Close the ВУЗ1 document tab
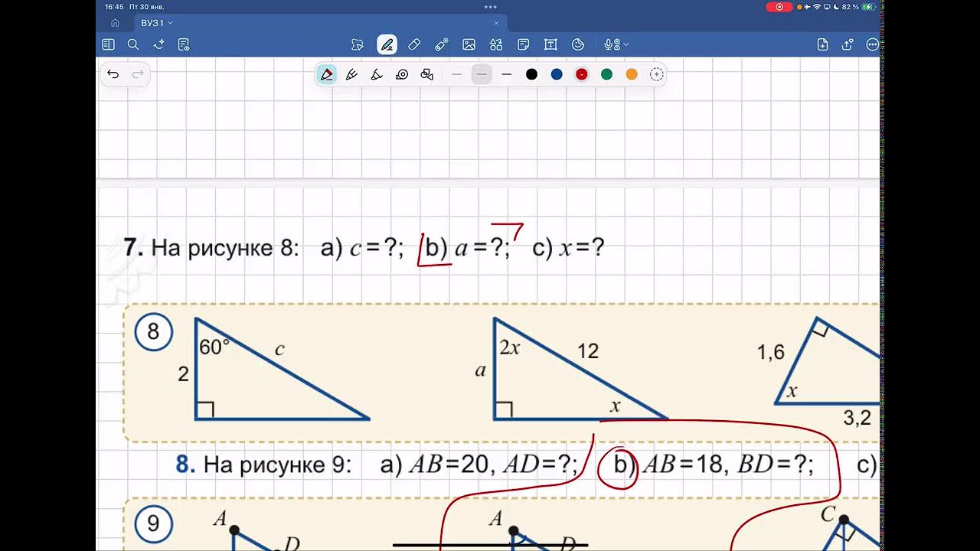This screenshot has height=551, width=980. (496, 23)
